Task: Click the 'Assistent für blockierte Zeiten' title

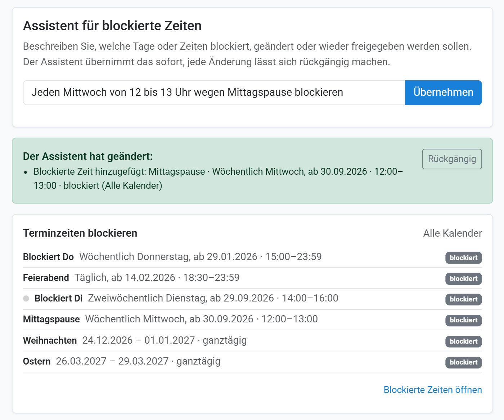Action: (112, 26)
